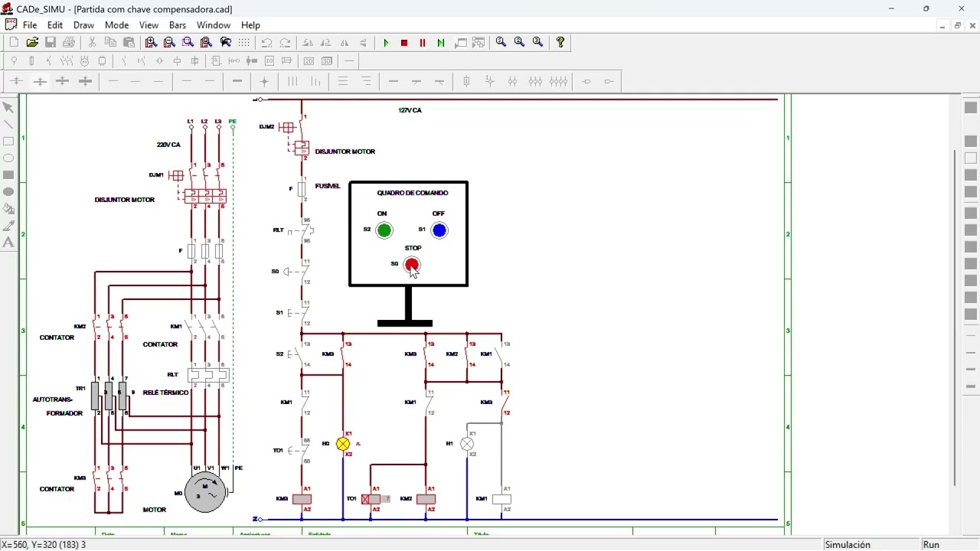The image size is (980, 551).
Task: Open the Help menu
Action: click(250, 25)
